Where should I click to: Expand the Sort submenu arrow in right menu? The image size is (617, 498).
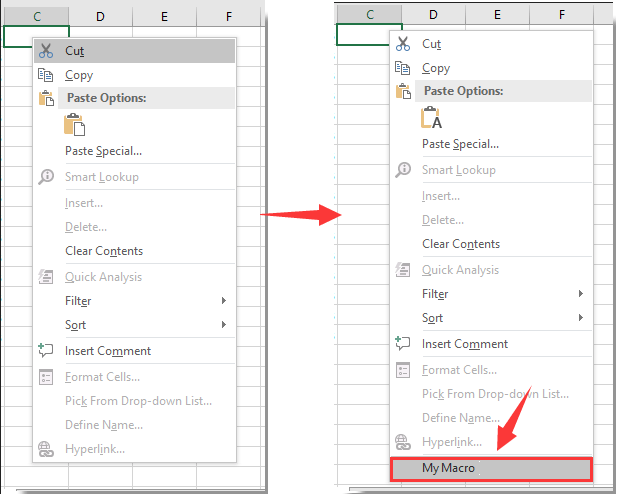point(581,317)
